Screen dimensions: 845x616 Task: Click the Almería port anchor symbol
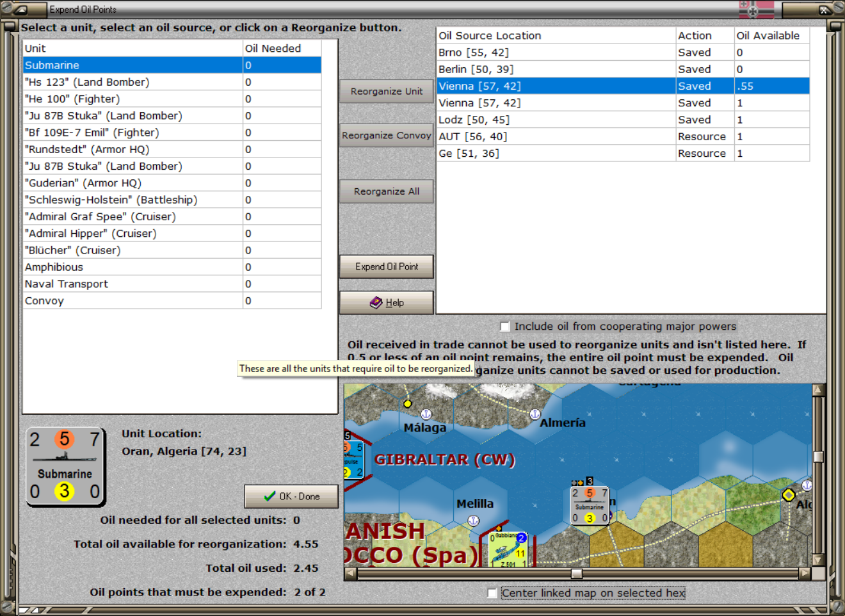click(535, 414)
